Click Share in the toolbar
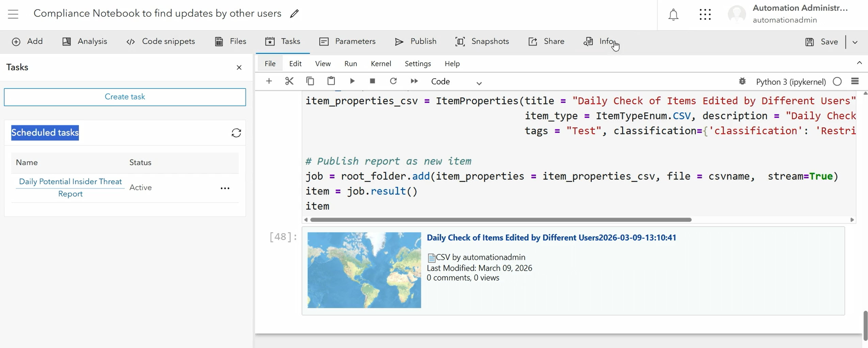 pyautogui.click(x=546, y=42)
